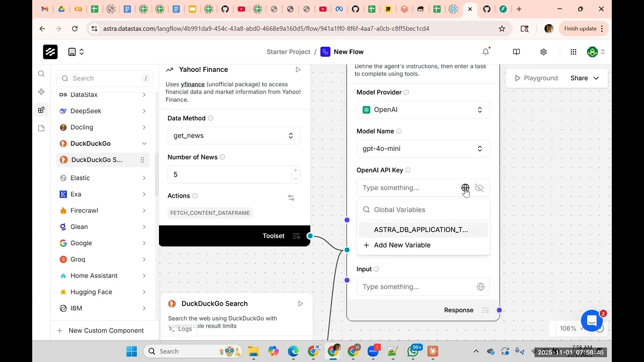Open WhatsApp from the taskbar

coord(414,351)
